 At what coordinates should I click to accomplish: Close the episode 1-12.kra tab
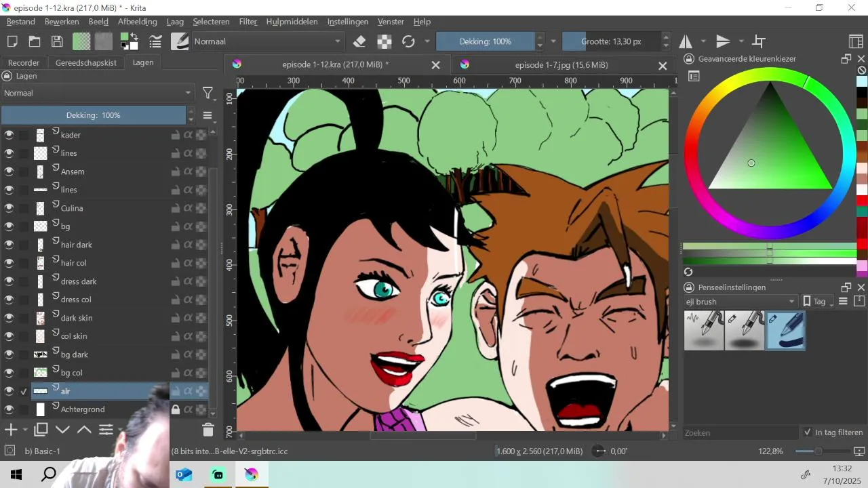[x=436, y=65]
